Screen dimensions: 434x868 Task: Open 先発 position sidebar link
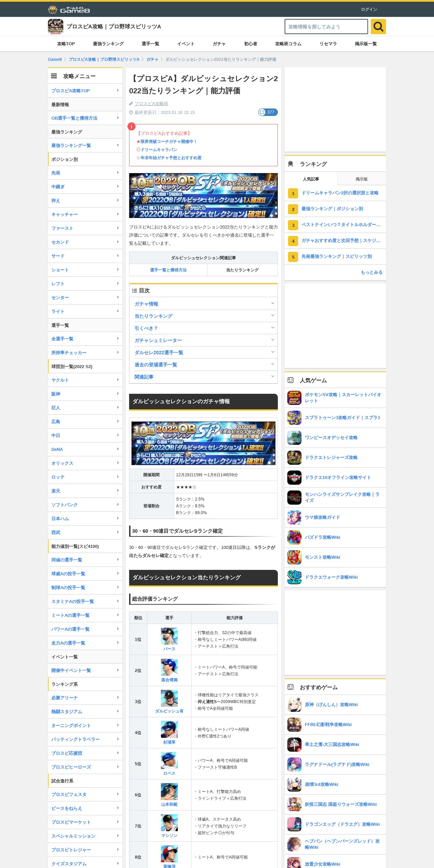pyautogui.click(x=85, y=173)
